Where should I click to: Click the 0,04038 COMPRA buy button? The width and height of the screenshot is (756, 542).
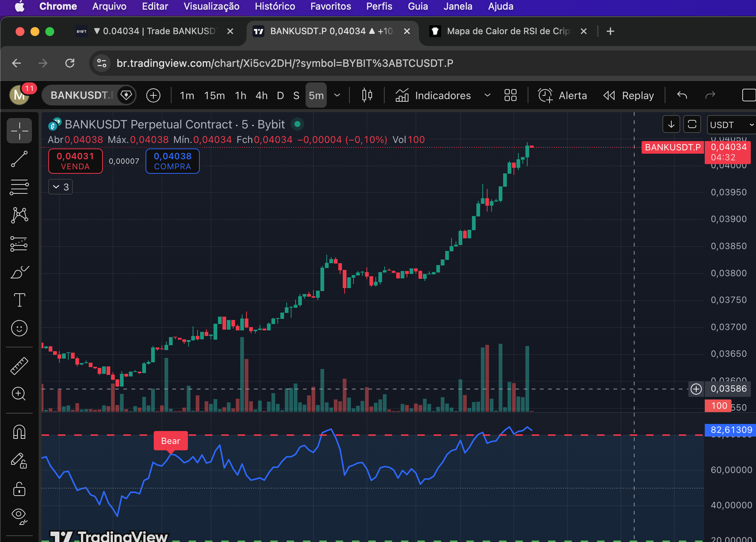172,161
